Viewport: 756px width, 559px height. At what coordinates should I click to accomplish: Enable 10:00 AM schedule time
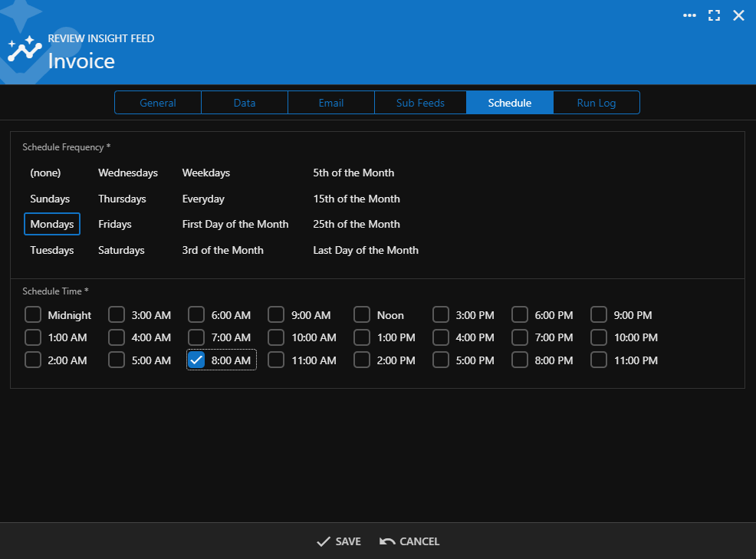point(276,337)
